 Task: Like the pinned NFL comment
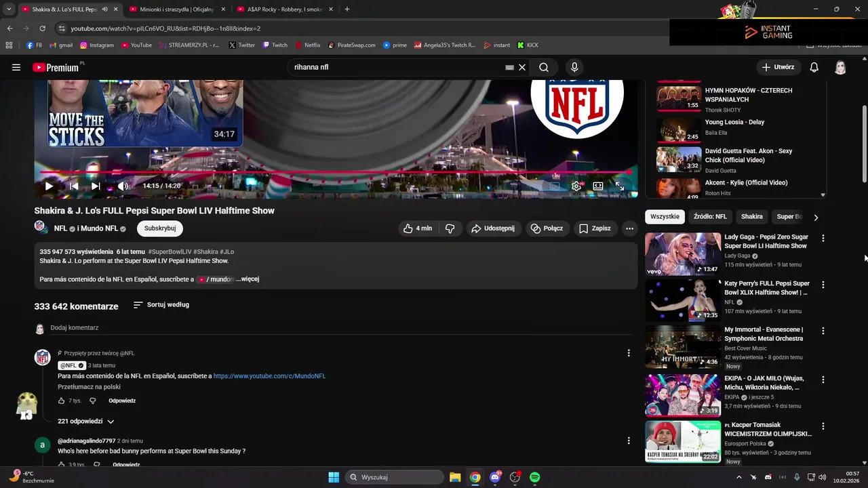tap(62, 401)
